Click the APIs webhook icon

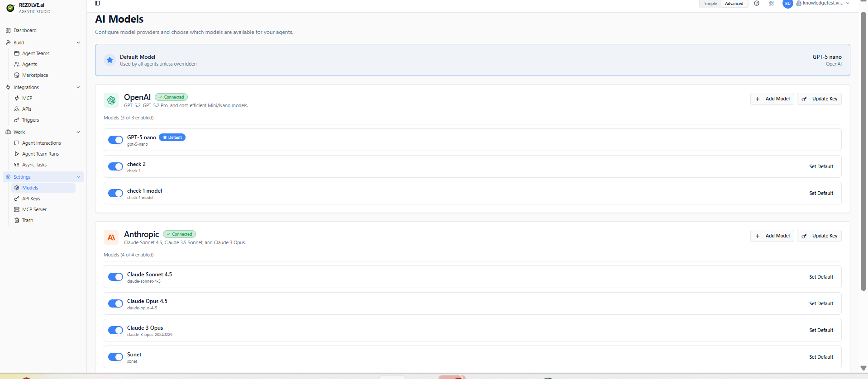tap(17, 109)
